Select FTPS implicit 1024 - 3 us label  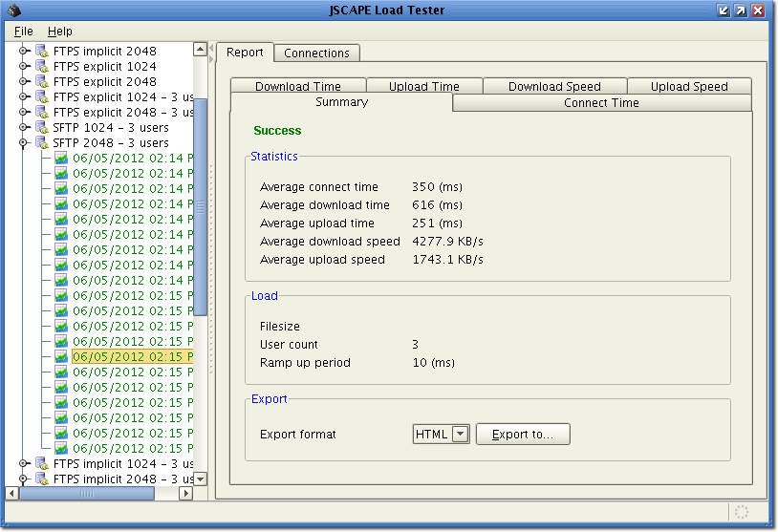tap(123, 464)
